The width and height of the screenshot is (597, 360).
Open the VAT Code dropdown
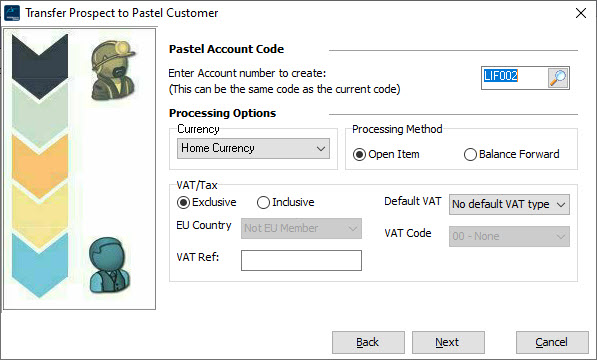509,236
